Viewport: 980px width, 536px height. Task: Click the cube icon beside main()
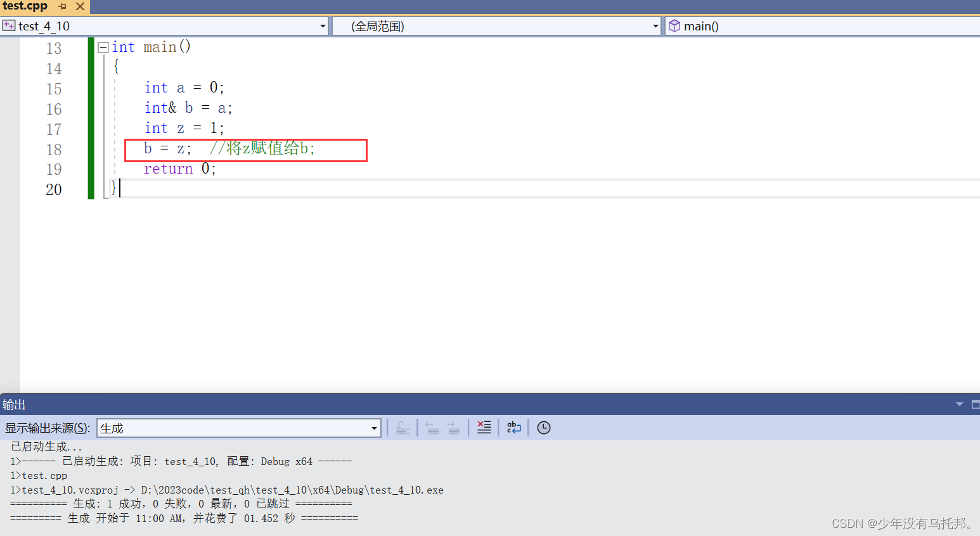pyautogui.click(x=674, y=26)
